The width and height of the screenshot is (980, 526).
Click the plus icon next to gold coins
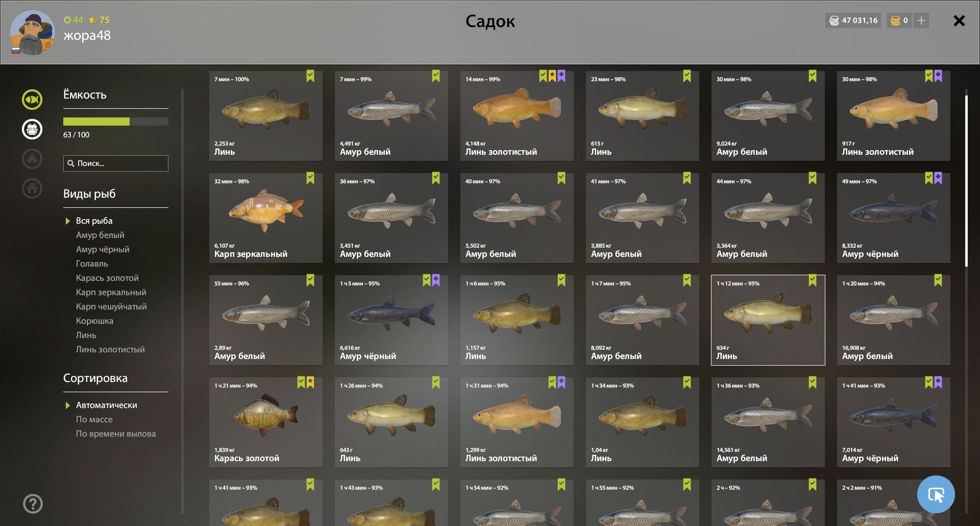(x=921, y=20)
